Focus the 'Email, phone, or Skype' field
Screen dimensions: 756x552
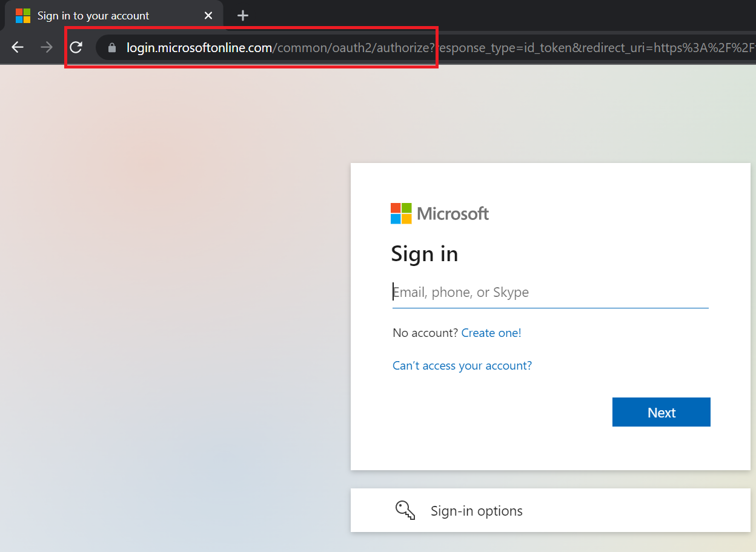(550, 293)
